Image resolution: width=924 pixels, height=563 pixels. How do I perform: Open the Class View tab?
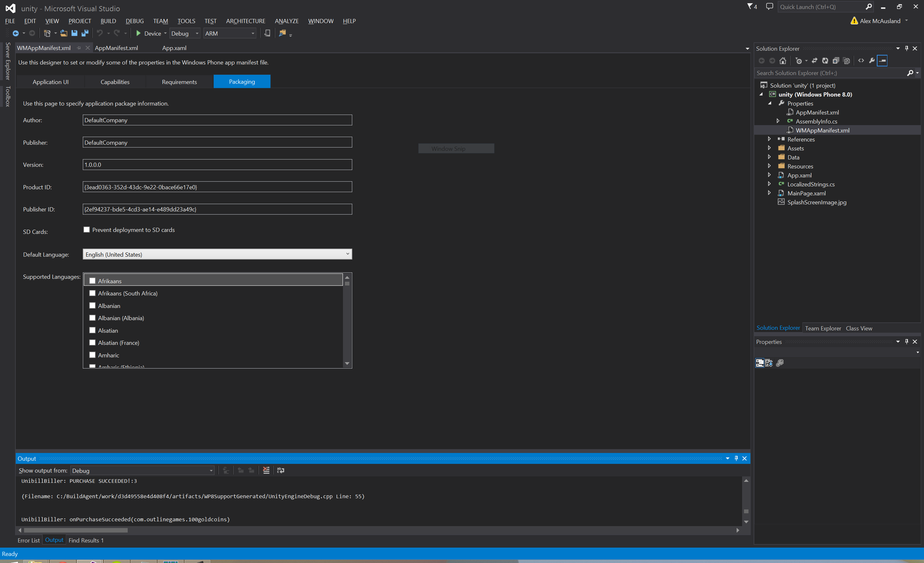click(x=859, y=328)
